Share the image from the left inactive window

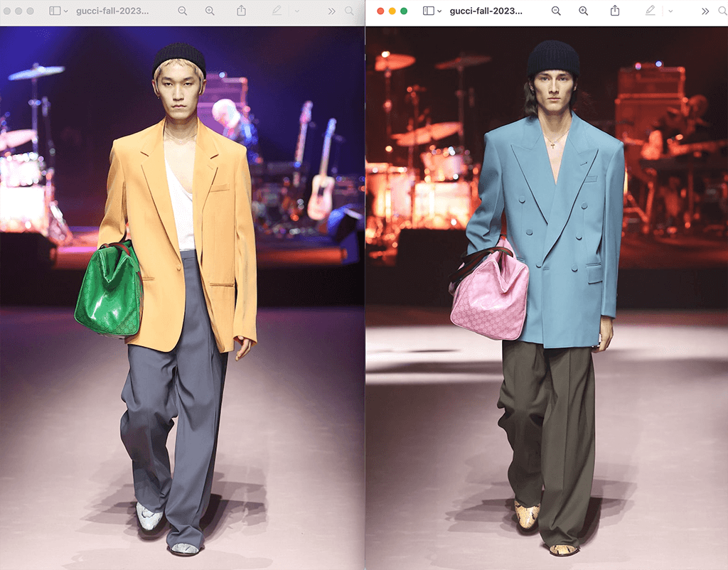point(242,11)
